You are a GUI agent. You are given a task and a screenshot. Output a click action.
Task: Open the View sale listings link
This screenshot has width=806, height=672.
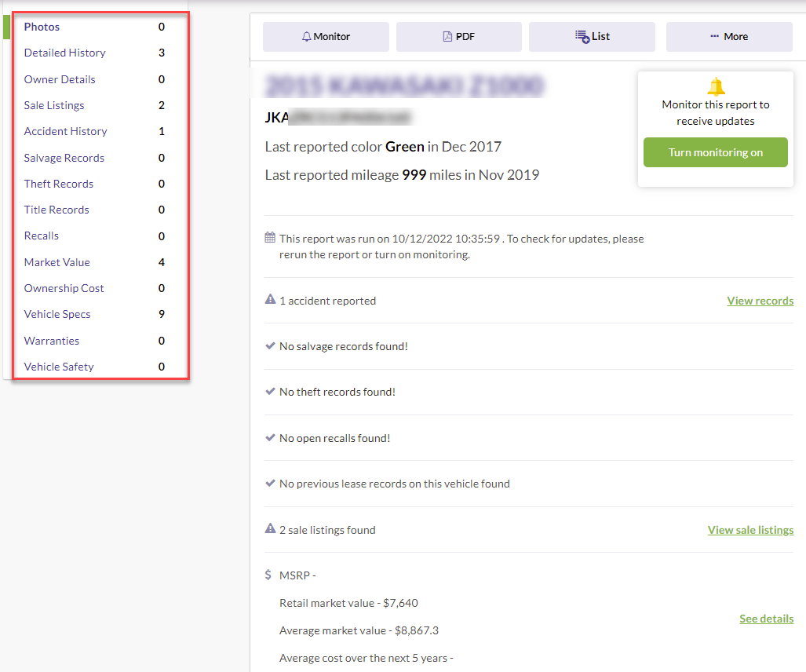tap(750, 530)
